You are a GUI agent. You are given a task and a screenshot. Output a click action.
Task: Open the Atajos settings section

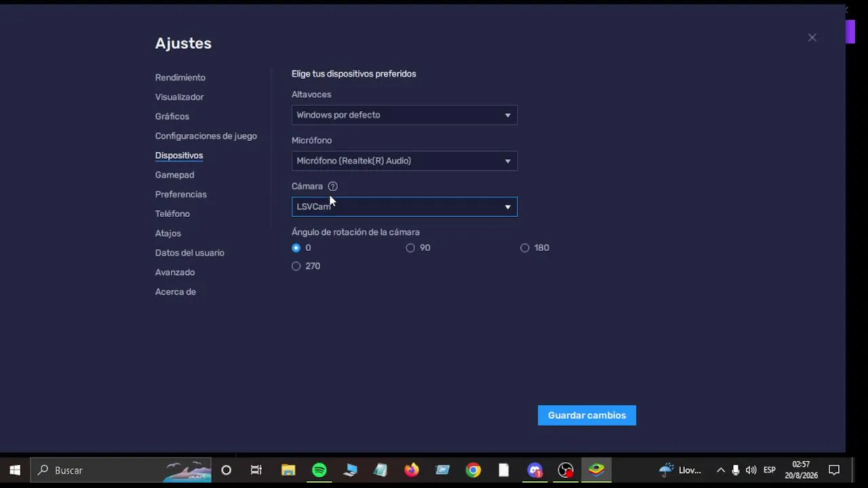pyautogui.click(x=167, y=233)
